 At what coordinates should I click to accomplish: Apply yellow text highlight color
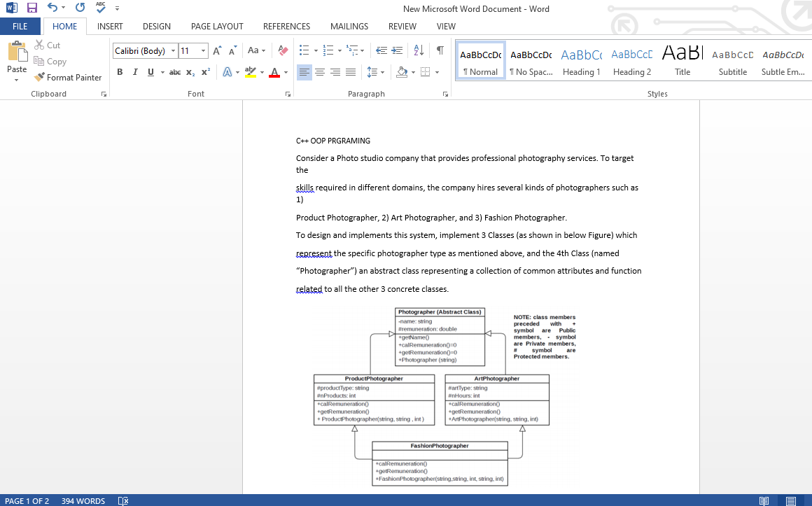[x=251, y=72]
